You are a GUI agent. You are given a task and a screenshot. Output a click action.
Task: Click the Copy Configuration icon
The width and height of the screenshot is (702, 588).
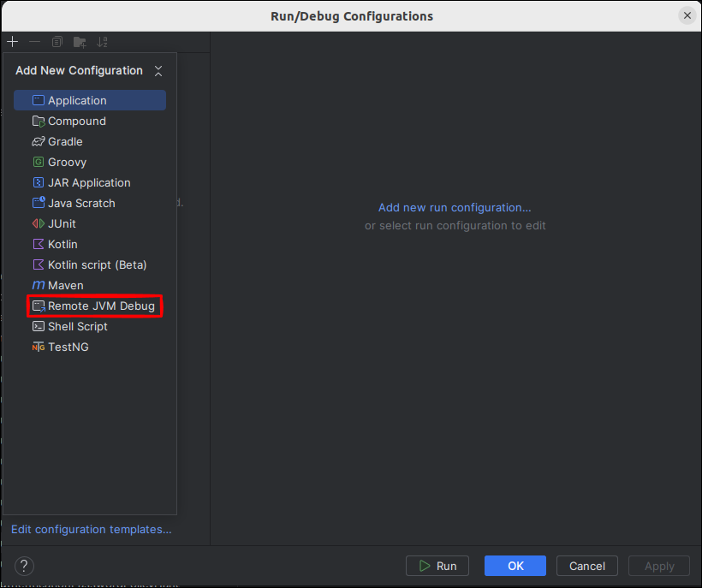click(57, 42)
